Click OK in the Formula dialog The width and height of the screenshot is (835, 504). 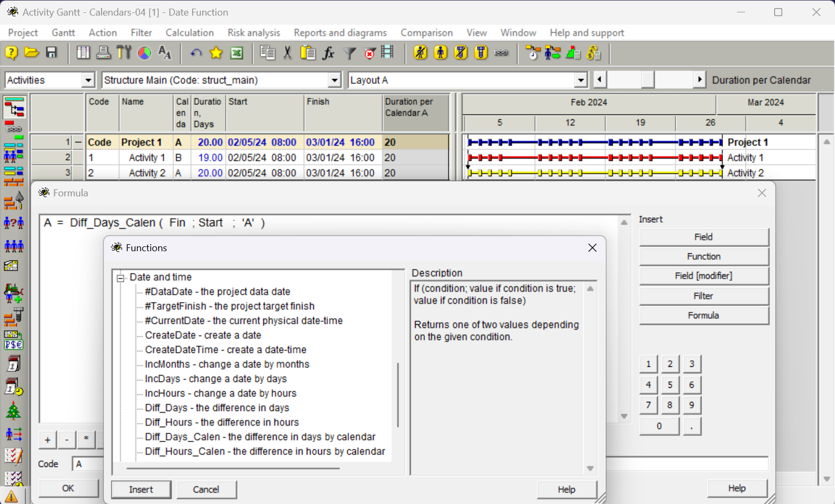68,488
